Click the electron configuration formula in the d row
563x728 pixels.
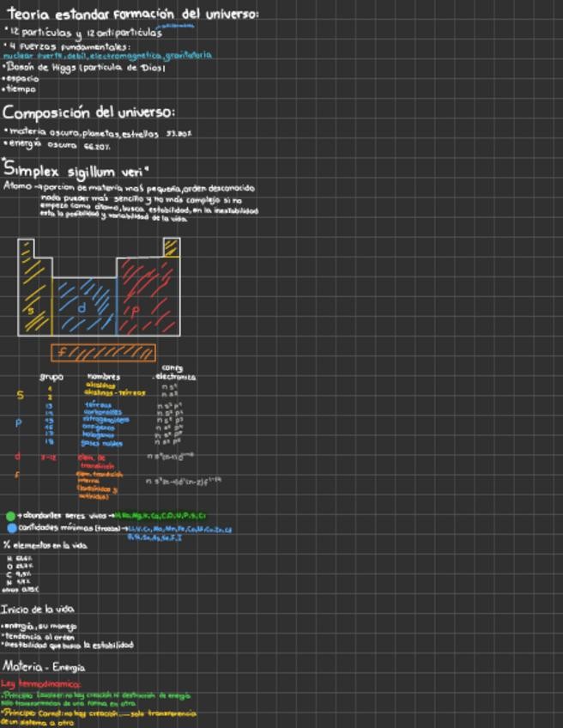pyautogui.click(x=170, y=457)
